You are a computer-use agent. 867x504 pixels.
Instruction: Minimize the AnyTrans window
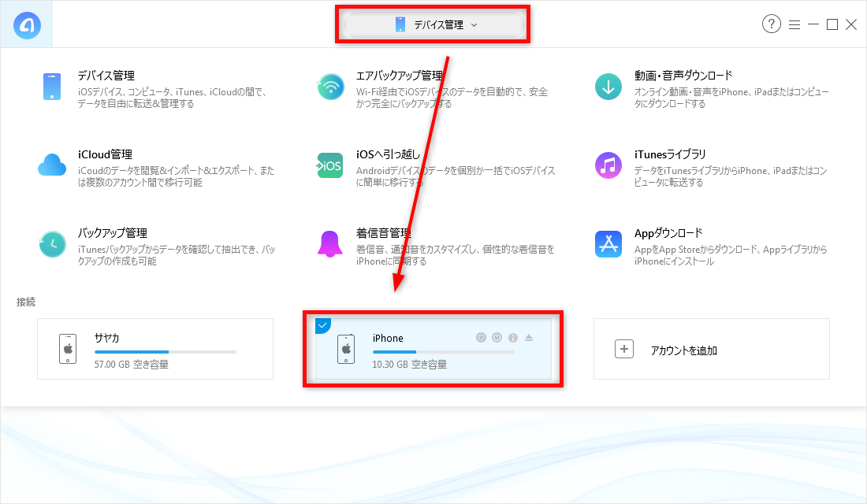pyautogui.click(x=813, y=24)
